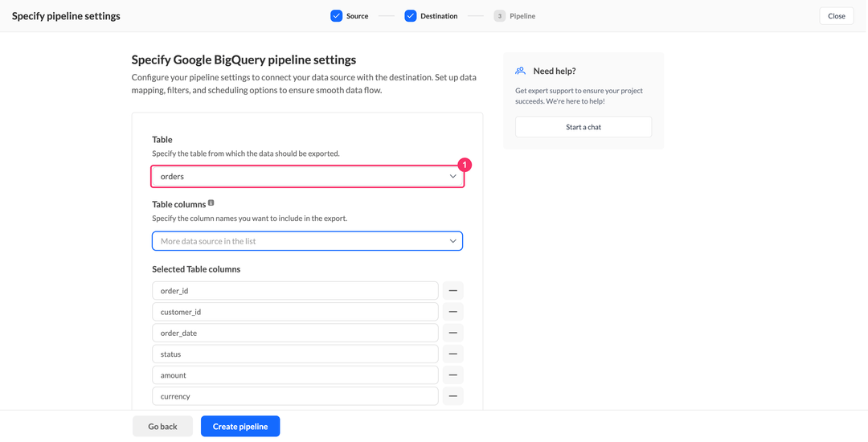
Task: Click the Create pipeline button
Action: [x=240, y=427]
